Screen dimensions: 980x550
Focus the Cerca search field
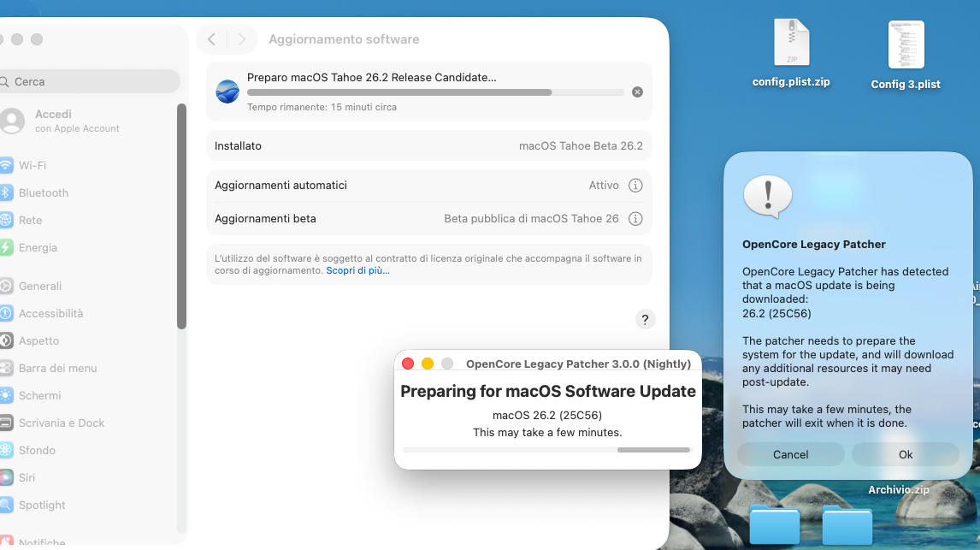(89, 81)
